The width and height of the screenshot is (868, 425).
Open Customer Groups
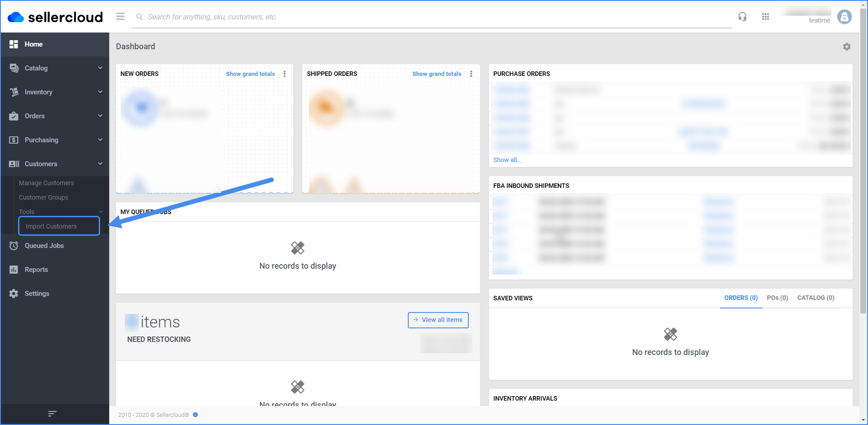coord(44,197)
